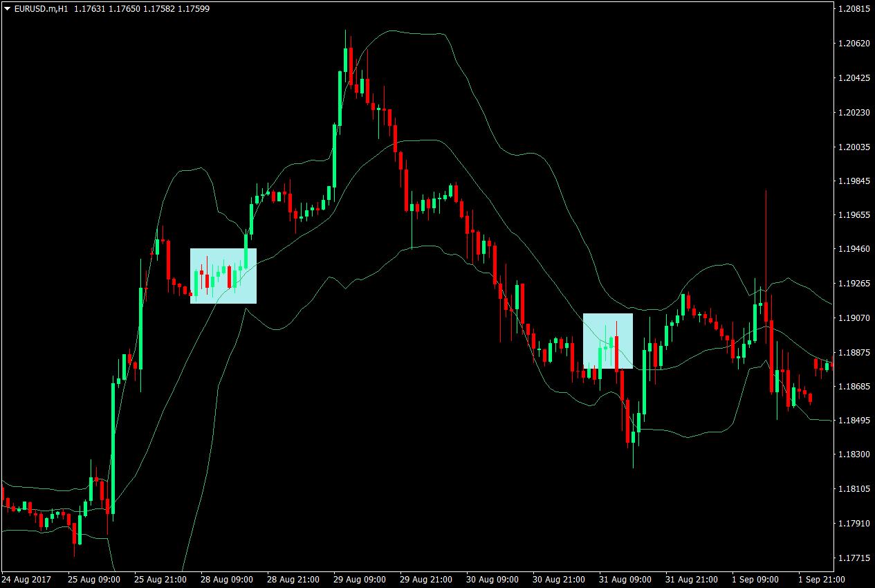
Task: Click the 1.18685 price scale label
Action: tap(853, 386)
